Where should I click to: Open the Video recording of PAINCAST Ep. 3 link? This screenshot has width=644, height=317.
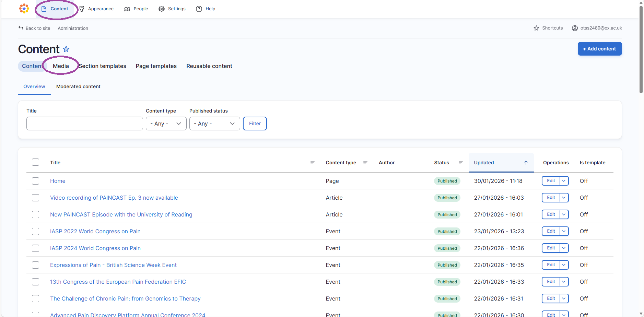[114, 198]
